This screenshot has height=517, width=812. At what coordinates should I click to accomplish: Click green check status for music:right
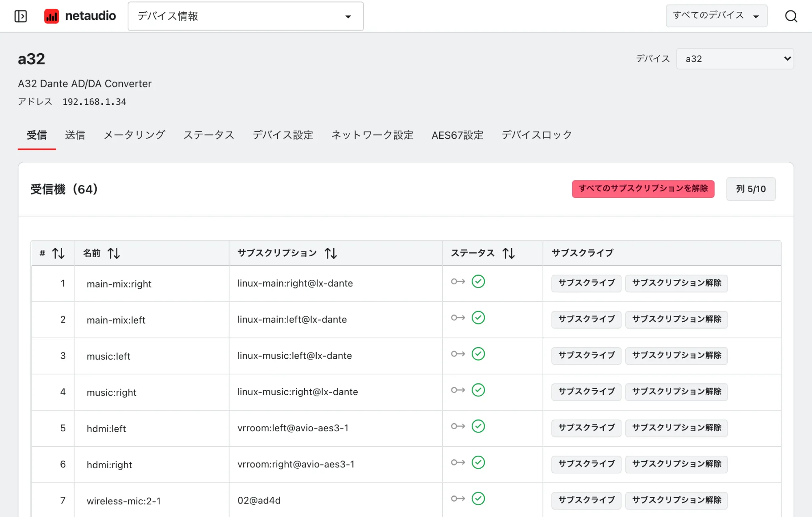click(478, 390)
